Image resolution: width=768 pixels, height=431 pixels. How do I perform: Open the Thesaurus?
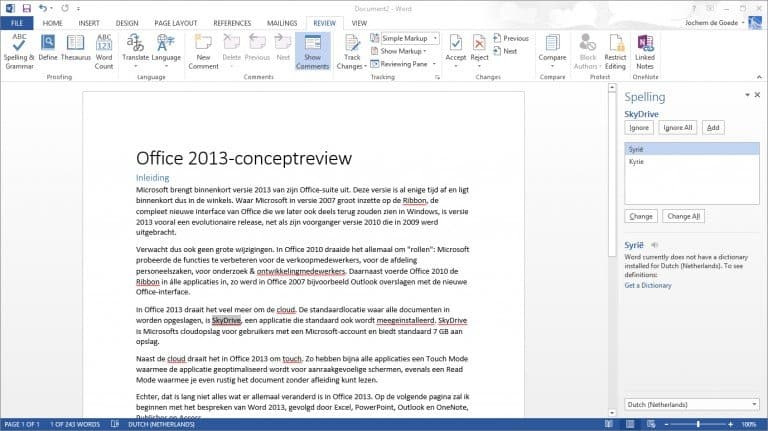75,48
